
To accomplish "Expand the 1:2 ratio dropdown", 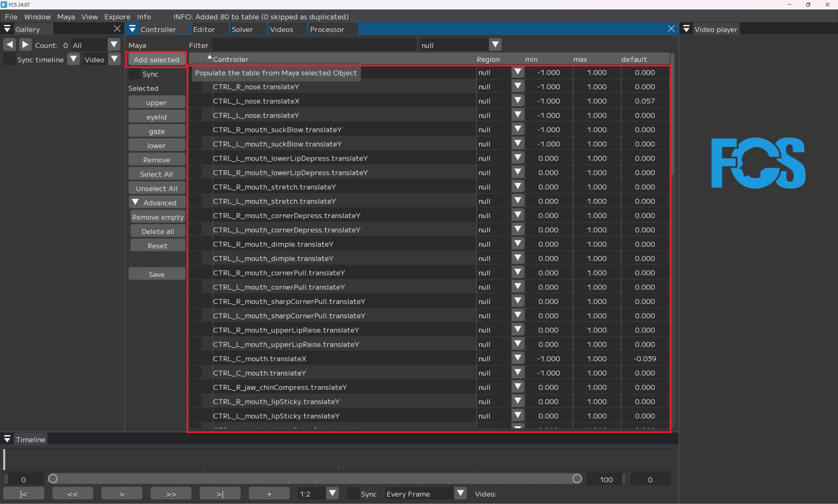I will point(332,493).
